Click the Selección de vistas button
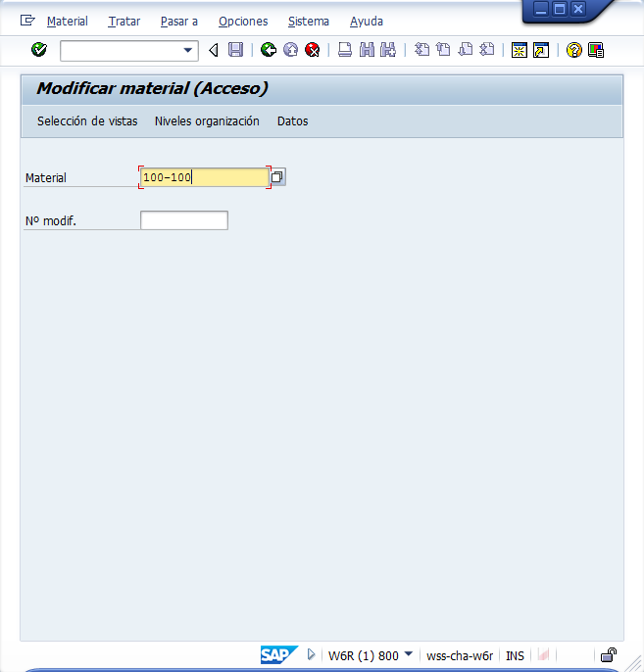This screenshot has width=644, height=672. tap(87, 121)
